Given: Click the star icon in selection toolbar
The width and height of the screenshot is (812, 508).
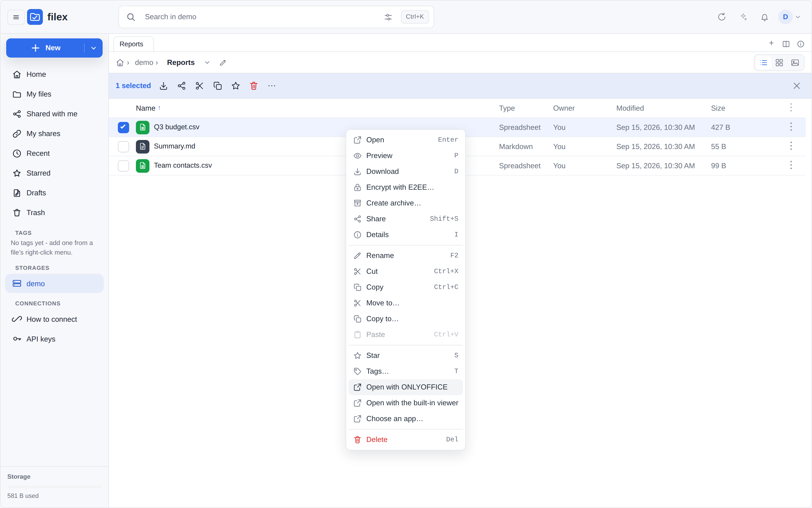Looking at the screenshot, I should tap(236, 86).
